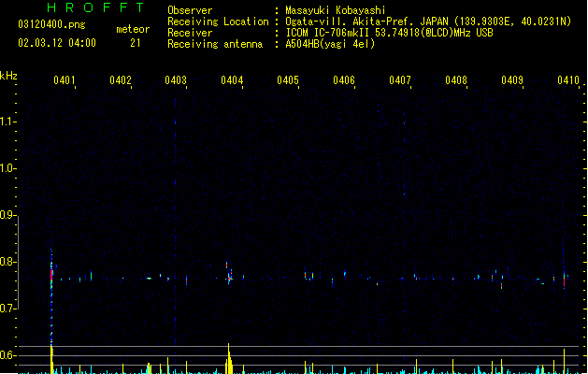
Task: Select the file name 03120400.png
Action: coord(51,24)
